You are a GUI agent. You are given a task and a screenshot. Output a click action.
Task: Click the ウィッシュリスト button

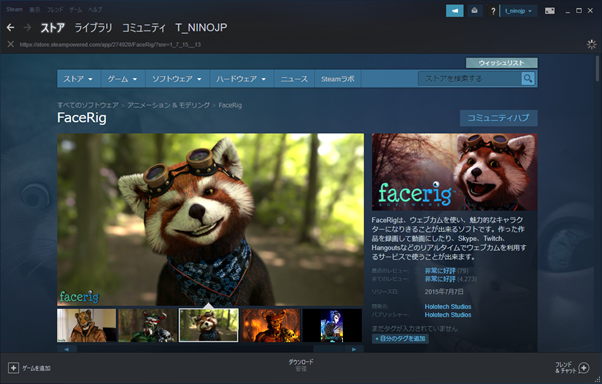click(x=501, y=63)
